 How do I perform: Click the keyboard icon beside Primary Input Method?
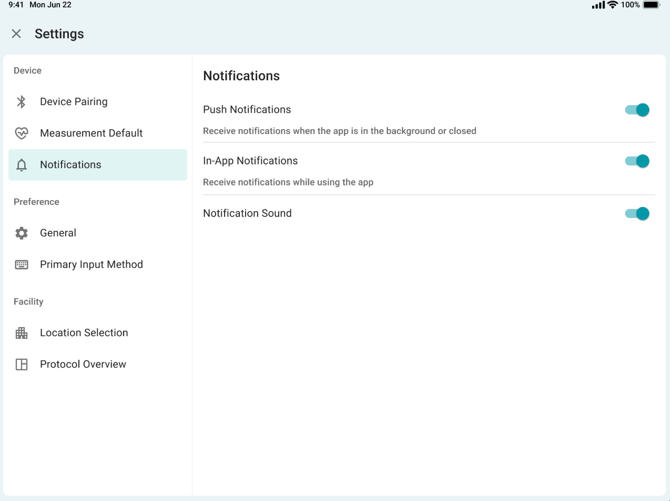[21, 265]
